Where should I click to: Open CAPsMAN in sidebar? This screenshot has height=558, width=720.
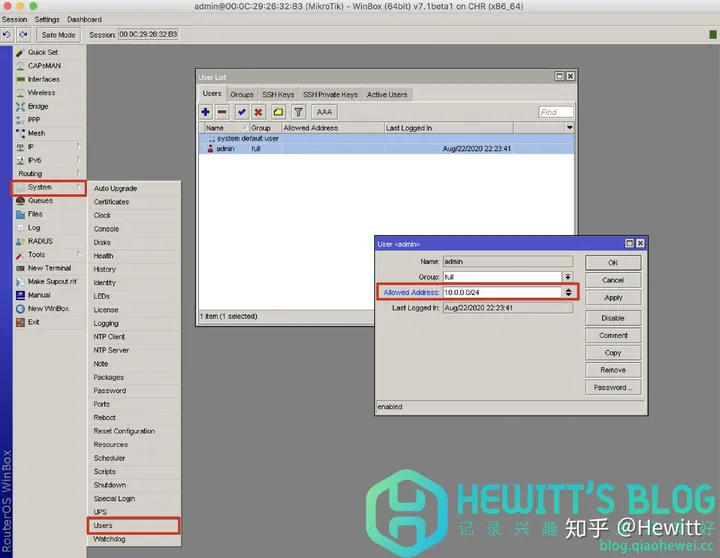(49, 66)
